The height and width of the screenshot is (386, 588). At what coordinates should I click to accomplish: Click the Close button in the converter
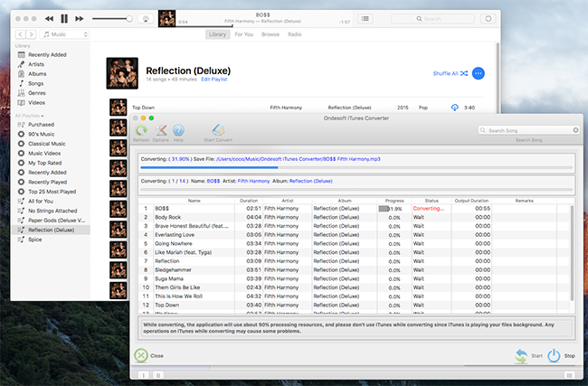(149, 355)
